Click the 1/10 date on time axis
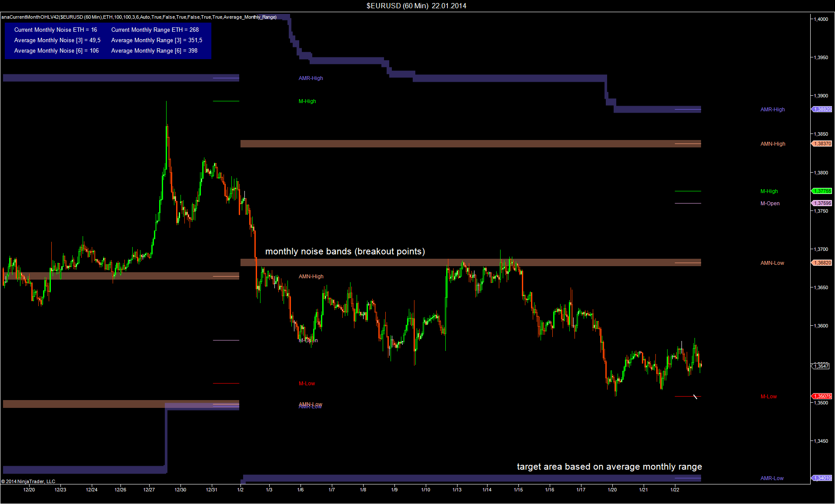The width and height of the screenshot is (835, 504). (x=426, y=490)
